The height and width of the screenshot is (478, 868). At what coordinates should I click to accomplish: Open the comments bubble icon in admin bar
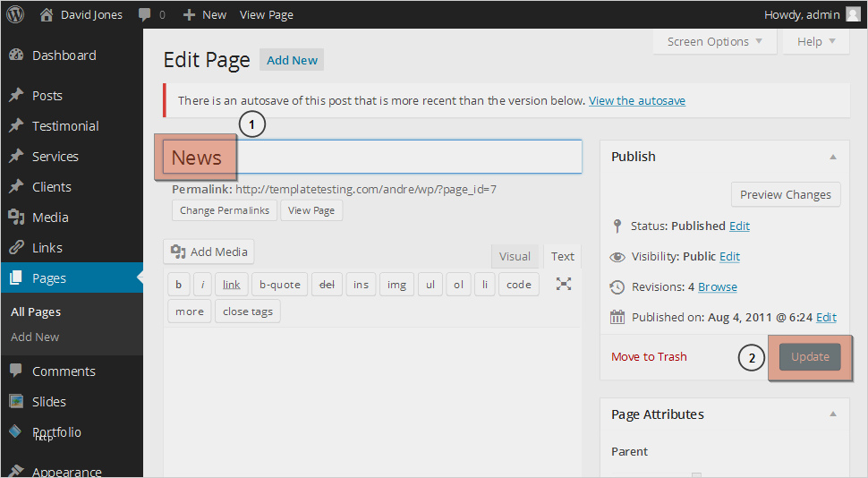(x=145, y=14)
